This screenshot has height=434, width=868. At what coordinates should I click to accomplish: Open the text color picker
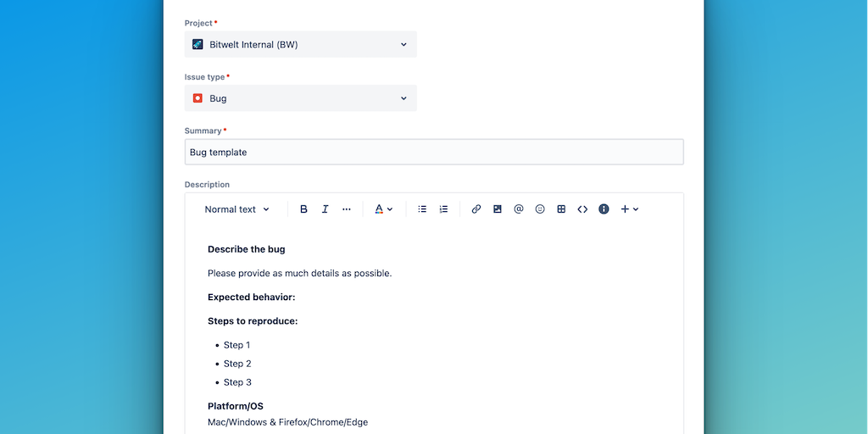point(383,209)
